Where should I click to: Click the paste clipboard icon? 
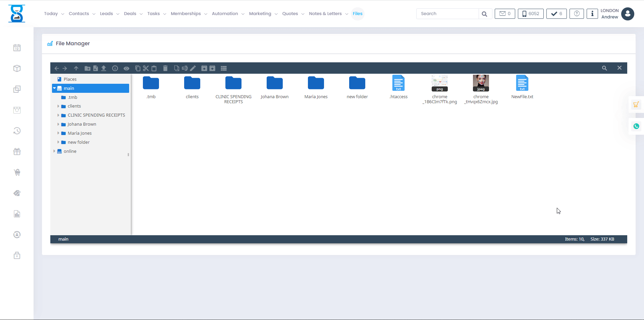click(x=154, y=68)
